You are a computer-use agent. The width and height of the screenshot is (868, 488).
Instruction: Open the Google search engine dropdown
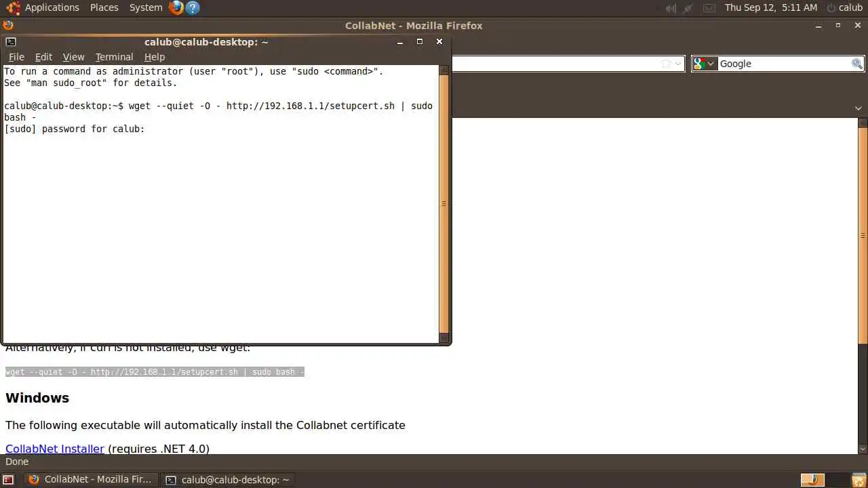pyautogui.click(x=705, y=64)
